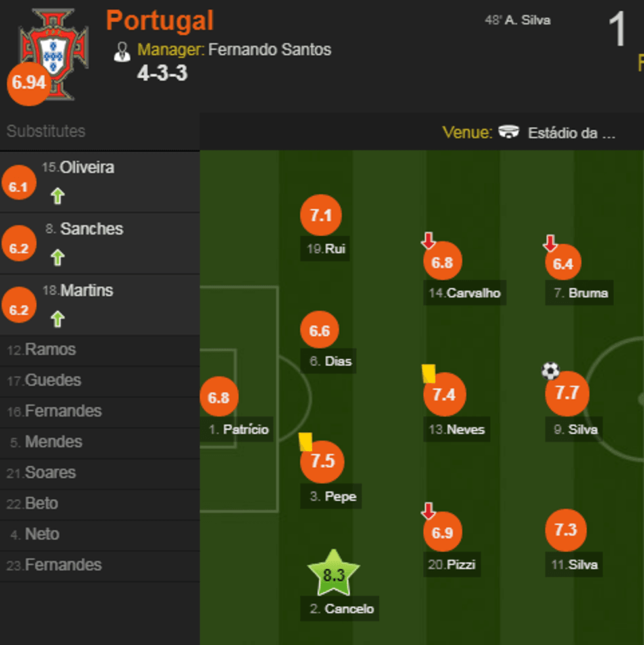Viewport: 644px width, 645px height.
Task: Click Patrício's 6.8 rating circle
Action: point(219,397)
